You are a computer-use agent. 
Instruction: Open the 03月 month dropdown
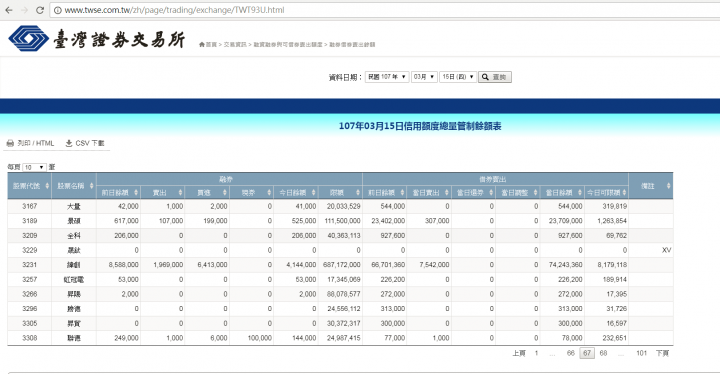point(424,77)
